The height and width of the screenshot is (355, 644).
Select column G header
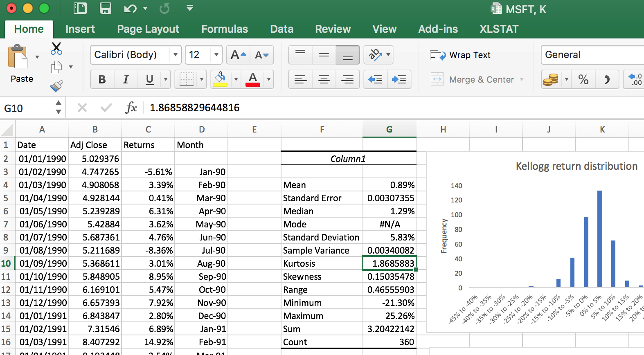click(390, 129)
